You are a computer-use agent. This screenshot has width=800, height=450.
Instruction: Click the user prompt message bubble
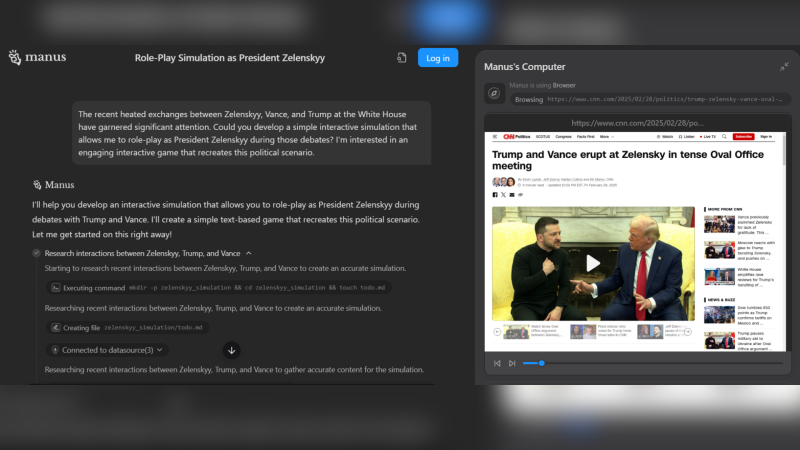click(252, 133)
